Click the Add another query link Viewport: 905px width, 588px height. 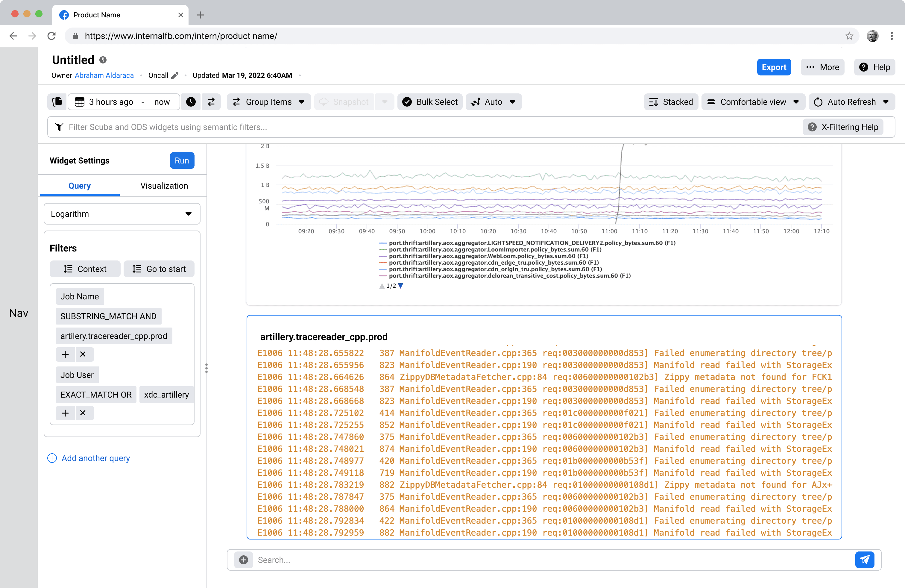pyautogui.click(x=95, y=458)
